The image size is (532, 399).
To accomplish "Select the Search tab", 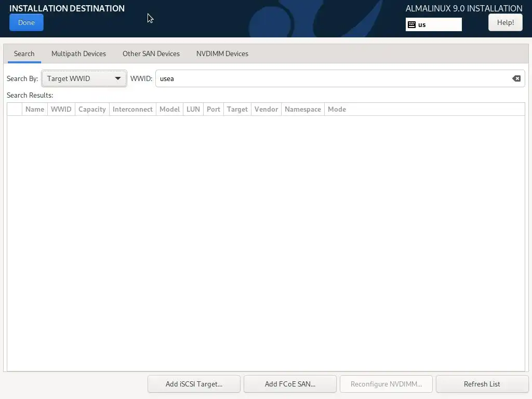I will (x=24, y=54).
